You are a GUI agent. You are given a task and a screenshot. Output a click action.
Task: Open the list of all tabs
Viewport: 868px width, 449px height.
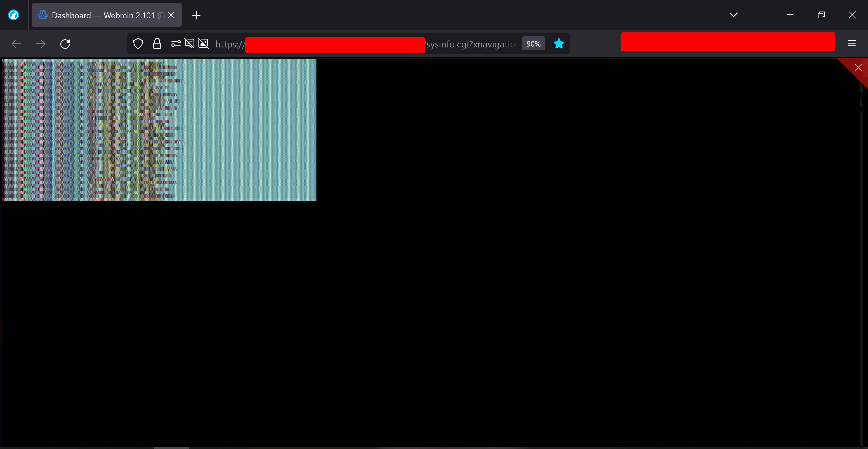(x=734, y=15)
